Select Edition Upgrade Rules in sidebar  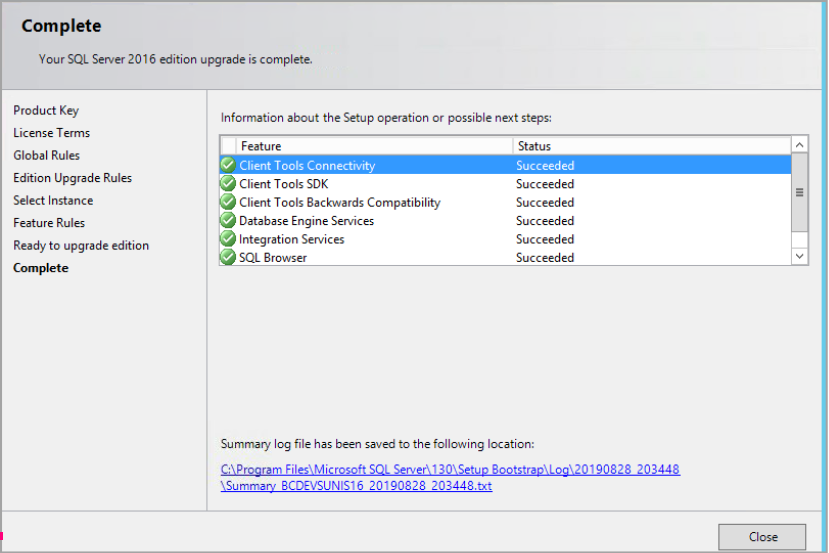[73, 178]
